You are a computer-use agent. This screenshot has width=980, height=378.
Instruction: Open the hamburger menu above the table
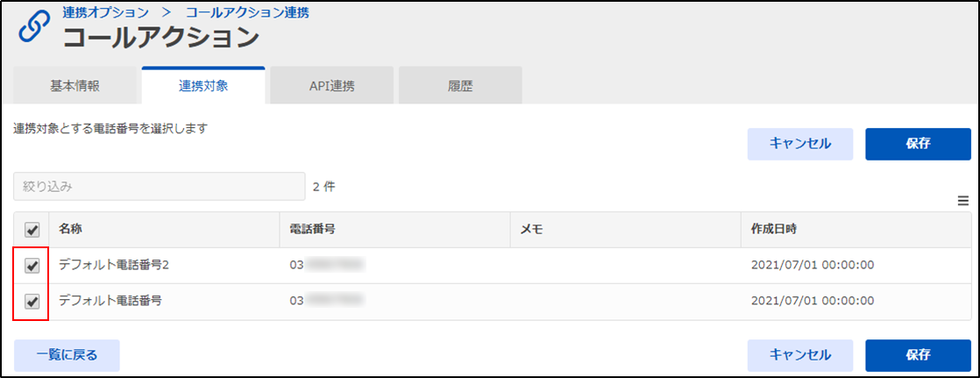click(962, 201)
